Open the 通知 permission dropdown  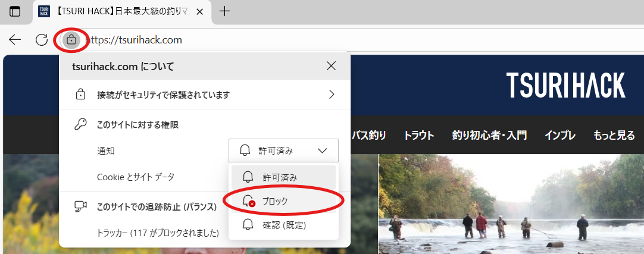point(283,150)
